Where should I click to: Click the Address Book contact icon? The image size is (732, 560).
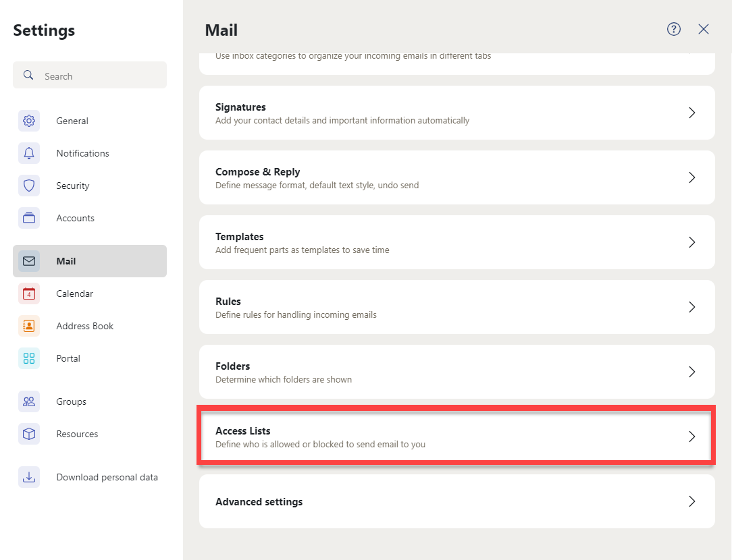point(29,326)
